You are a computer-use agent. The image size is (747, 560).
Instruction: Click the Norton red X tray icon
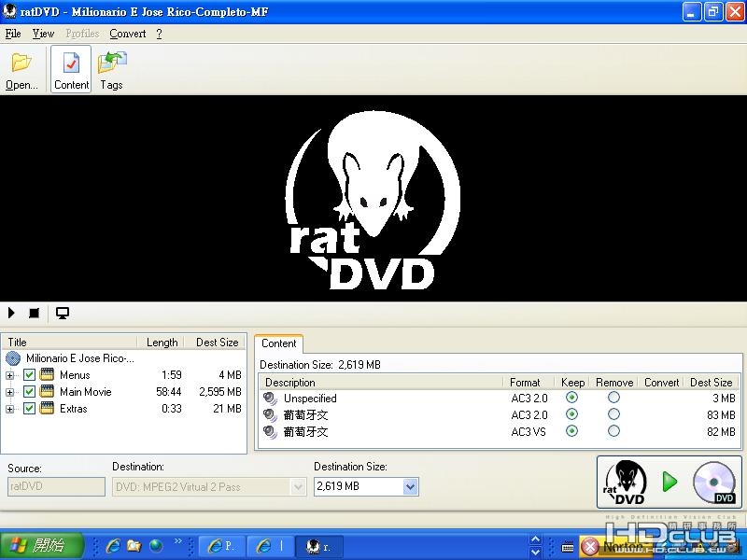(x=590, y=546)
